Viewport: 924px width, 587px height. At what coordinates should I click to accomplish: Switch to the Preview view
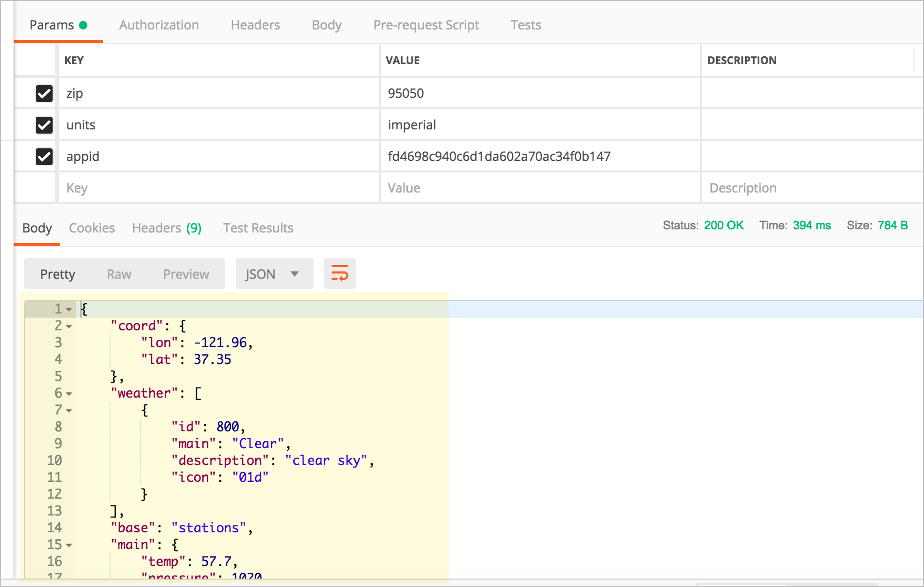186,274
